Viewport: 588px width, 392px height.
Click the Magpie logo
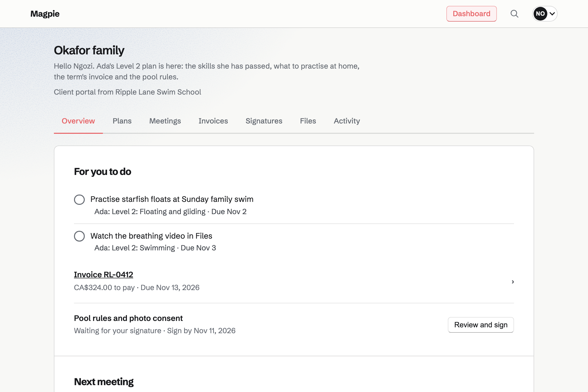click(45, 14)
